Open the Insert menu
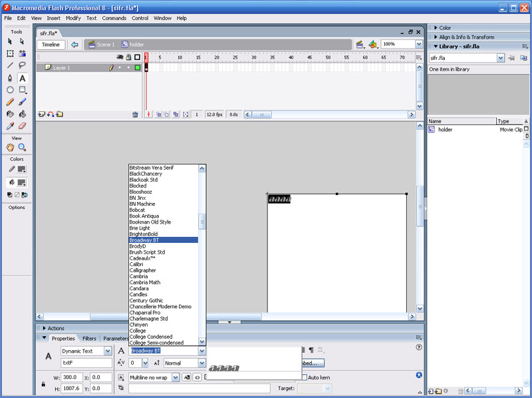The image size is (532, 398). (x=54, y=18)
